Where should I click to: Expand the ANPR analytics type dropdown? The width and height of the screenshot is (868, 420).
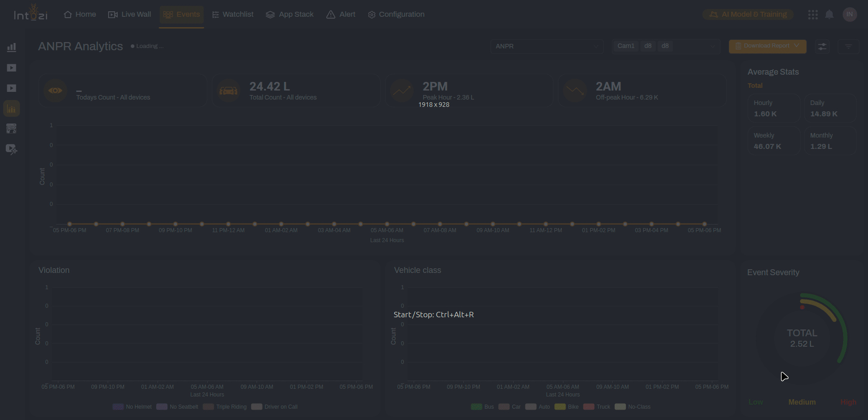point(547,46)
